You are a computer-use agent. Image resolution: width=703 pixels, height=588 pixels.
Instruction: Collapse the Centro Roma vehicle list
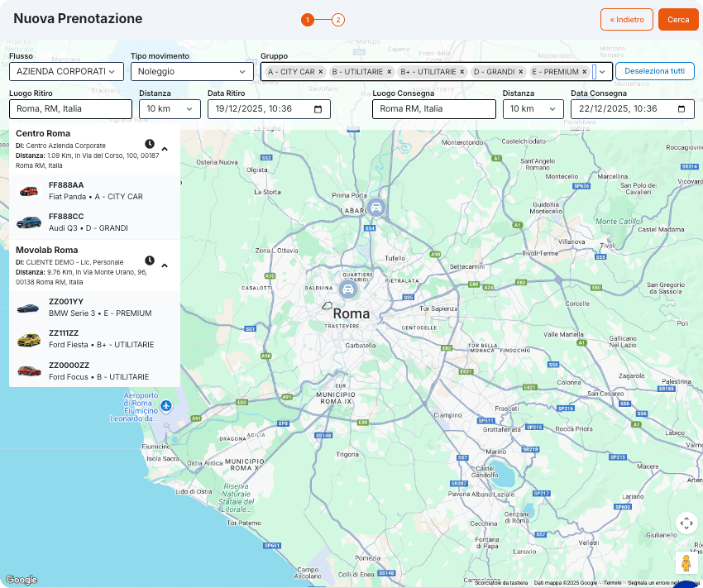[165, 149]
